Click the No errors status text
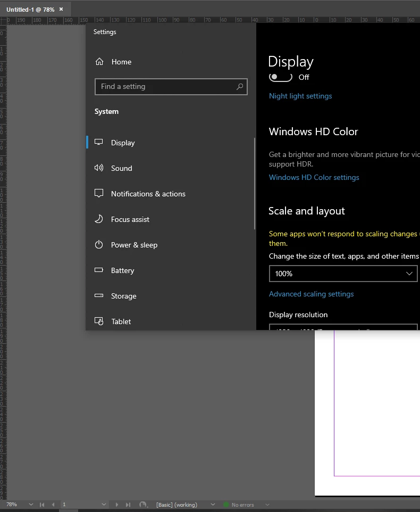 pos(242,505)
